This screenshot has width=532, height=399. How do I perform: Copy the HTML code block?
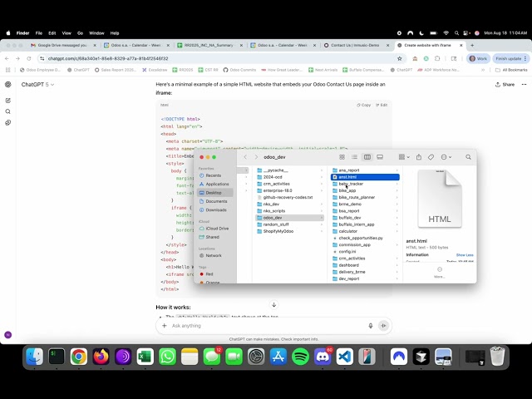click(x=364, y=106)
